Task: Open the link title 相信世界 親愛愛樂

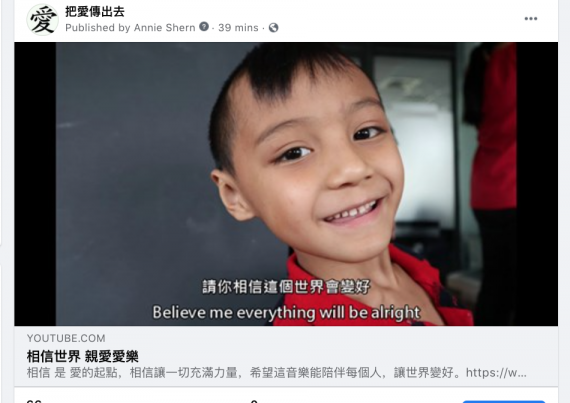Action: coord(83,356)
